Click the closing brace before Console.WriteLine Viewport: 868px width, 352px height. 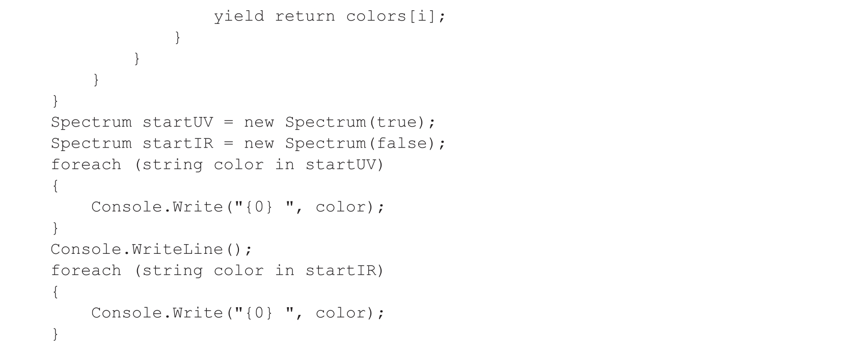pyautogui.click(x=56, y=228)
